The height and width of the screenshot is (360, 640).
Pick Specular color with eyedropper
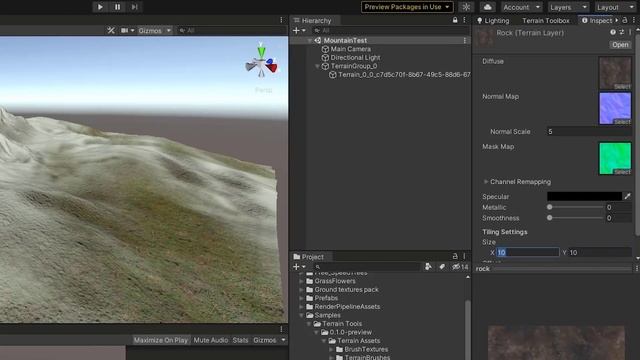(x=627, y=196)
